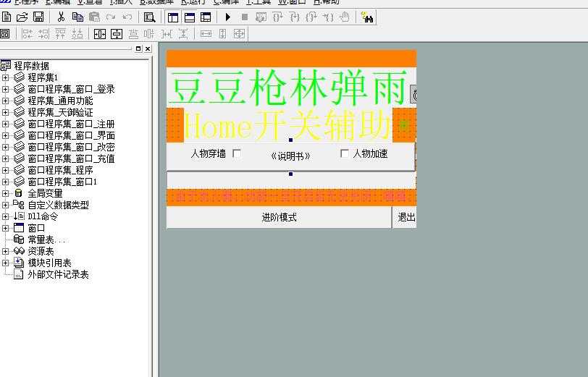Viewport: 588px width, 377px height.
Task: Close the program tree panel
Action: pyautogui.click(x=148, y=48)
